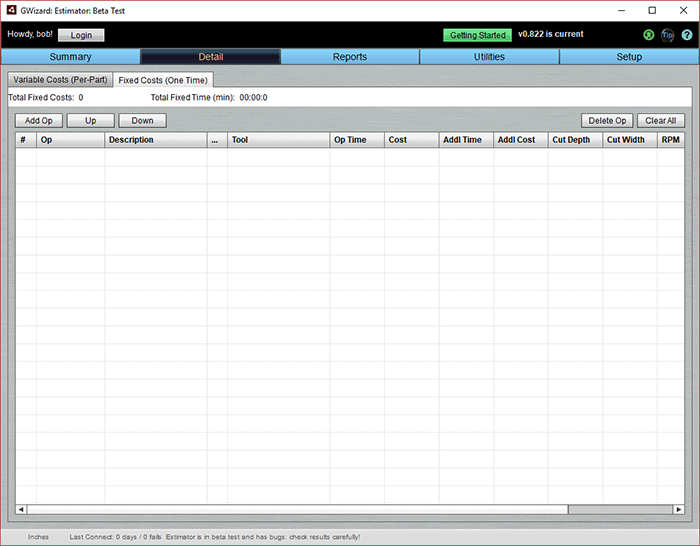Viewport: 700px width, 546px height.
Task: Open the Tip icon
Action: (667, 35)
